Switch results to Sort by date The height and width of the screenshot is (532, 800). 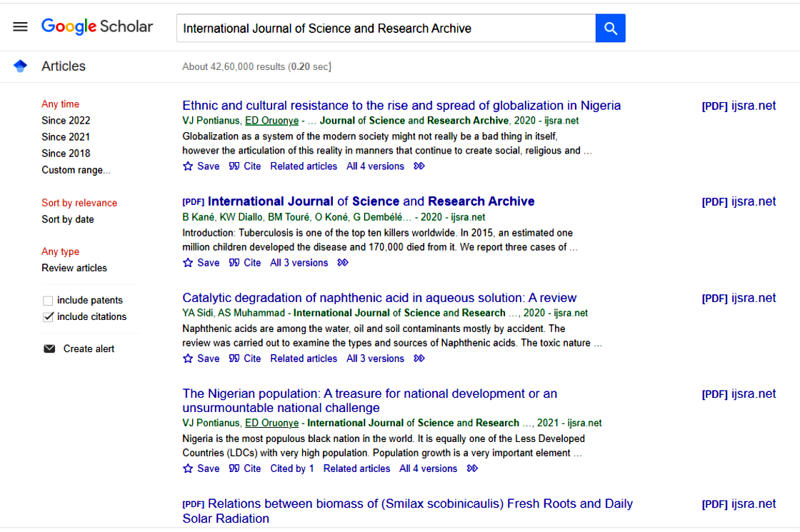67,219
